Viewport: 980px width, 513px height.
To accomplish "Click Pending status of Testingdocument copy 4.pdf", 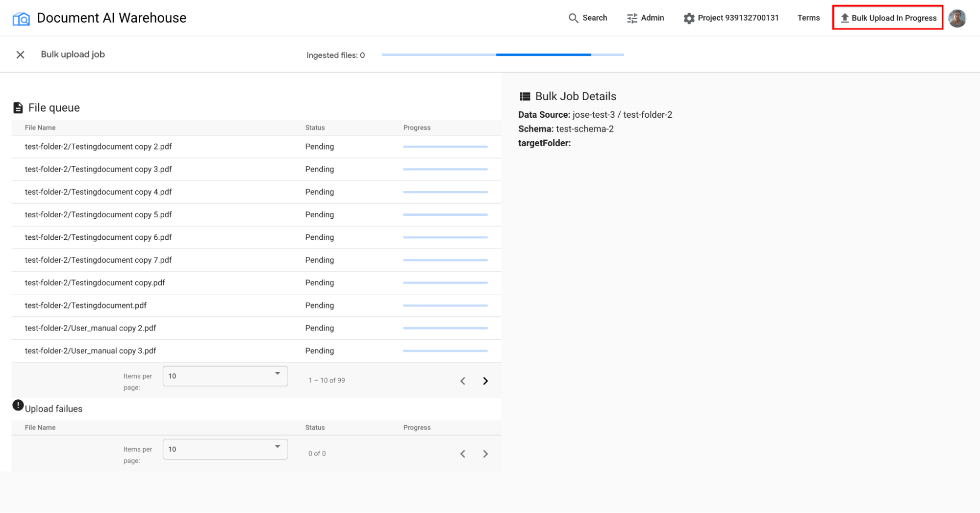I will pyautogui.click(x=320, y=192).
